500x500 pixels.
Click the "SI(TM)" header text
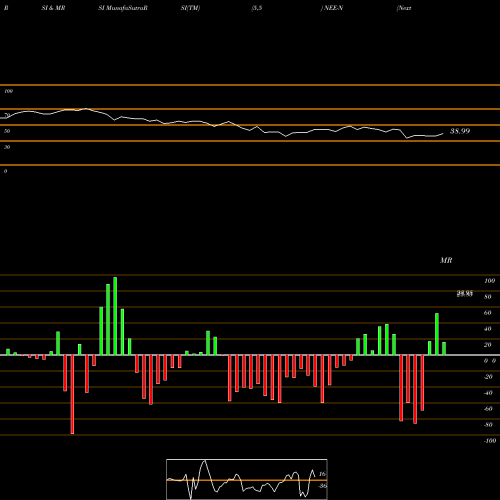point(190,8)
